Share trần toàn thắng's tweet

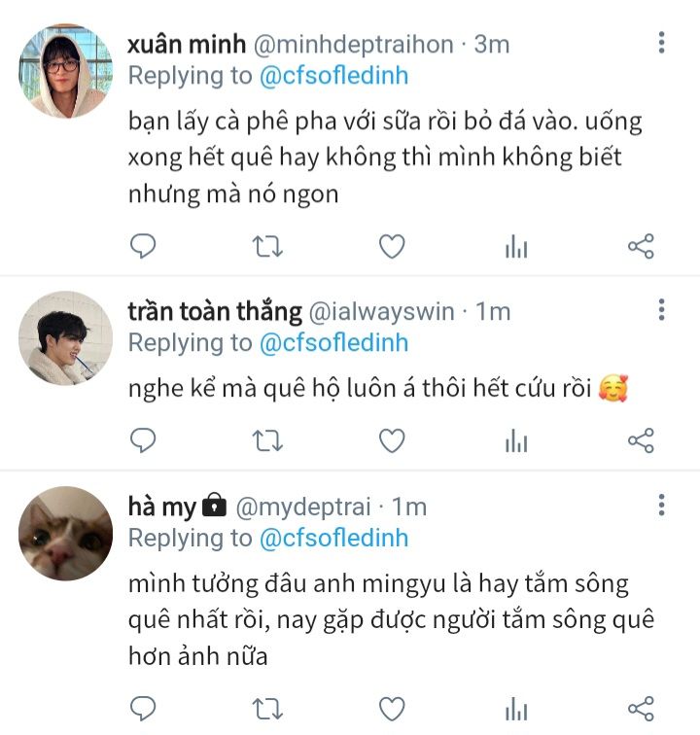641,441
